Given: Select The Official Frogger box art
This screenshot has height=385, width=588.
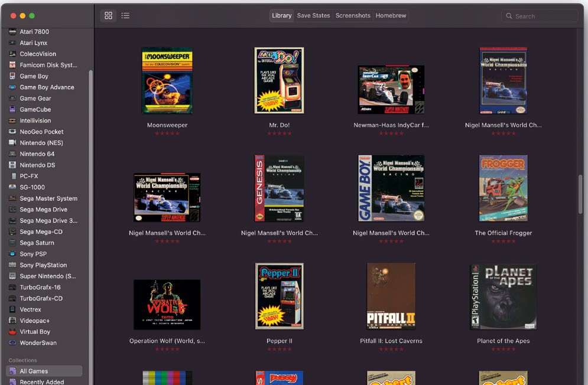Looking at the screenshot, I should [503, 188].
